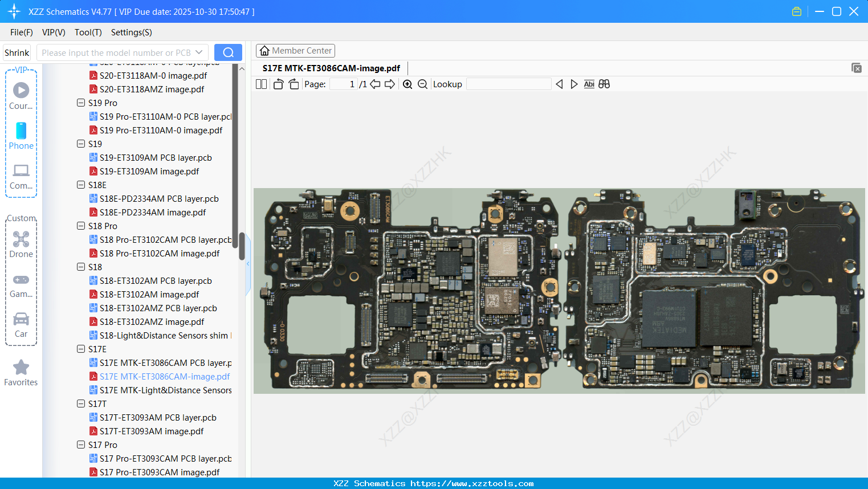Toggle the Abi case-sensitive lookup option

[589, 84]
